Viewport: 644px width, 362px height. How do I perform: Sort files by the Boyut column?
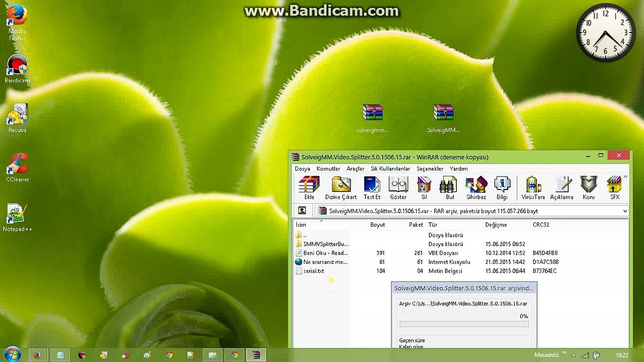[x=377, y=225]
